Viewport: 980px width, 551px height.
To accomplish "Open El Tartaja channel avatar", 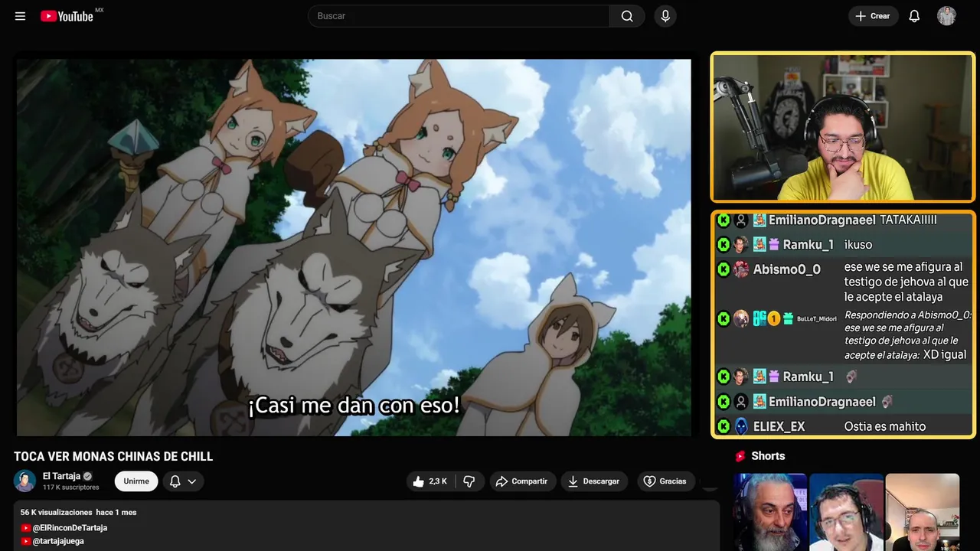I will [x=25, y=481].
